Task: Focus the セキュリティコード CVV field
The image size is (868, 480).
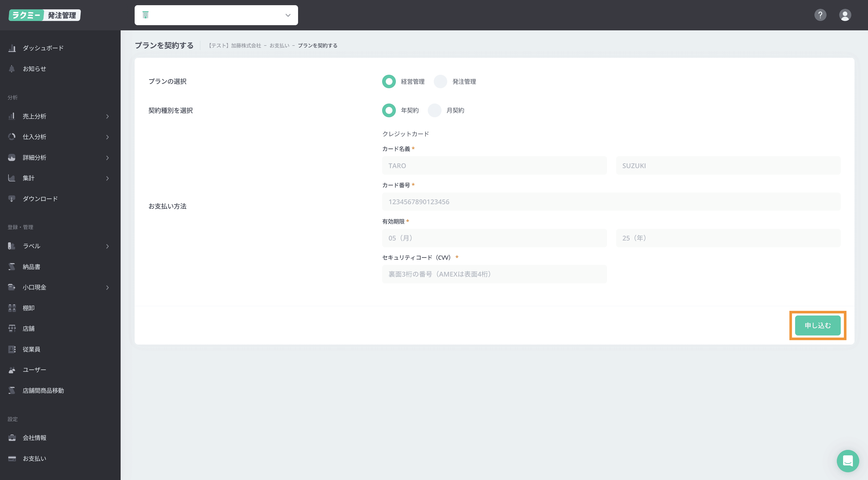Action: (494, 274)
